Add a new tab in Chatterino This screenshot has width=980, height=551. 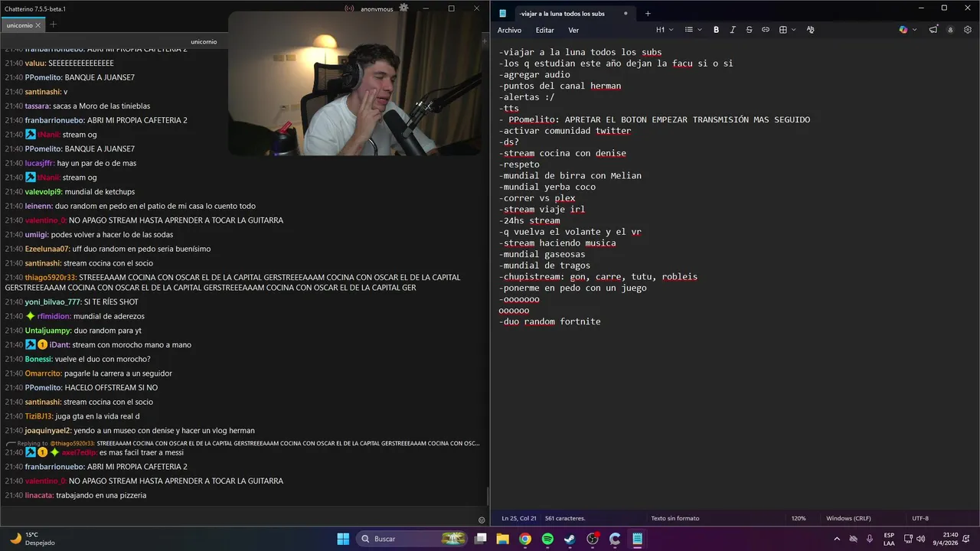tap(53, 24)
